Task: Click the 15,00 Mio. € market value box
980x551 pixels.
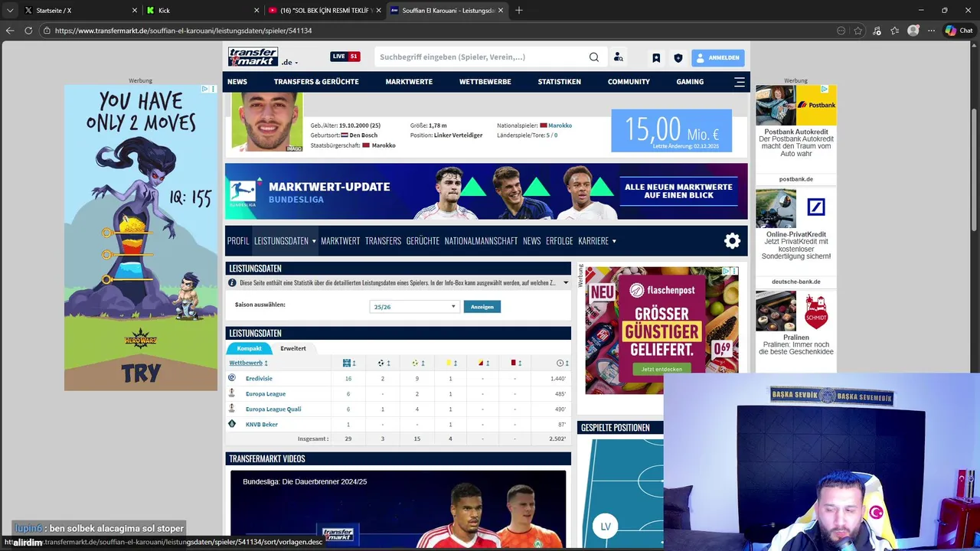Action: pos(671,131)
